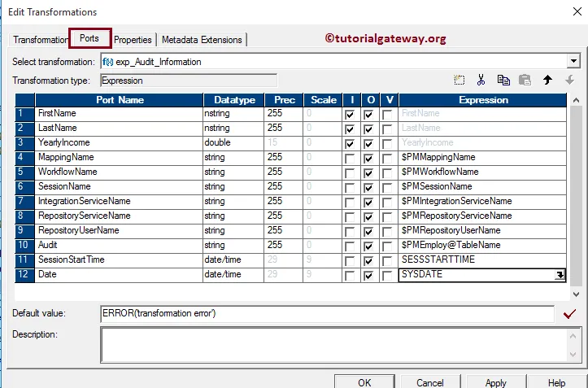Image resolution: width=588 pixels, height=388 pixels.
Task: Open the Metadata Extensions tab
Action: coord(201,40)
